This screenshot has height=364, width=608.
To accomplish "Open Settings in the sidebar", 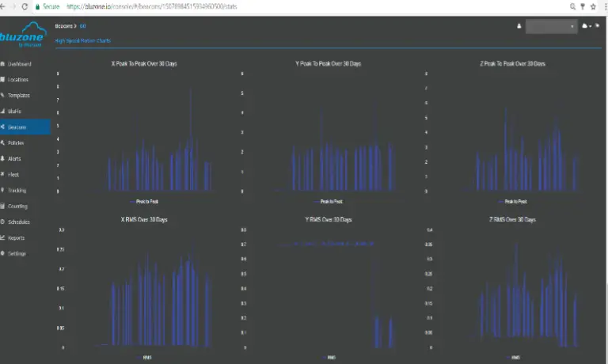I will 17,254.
